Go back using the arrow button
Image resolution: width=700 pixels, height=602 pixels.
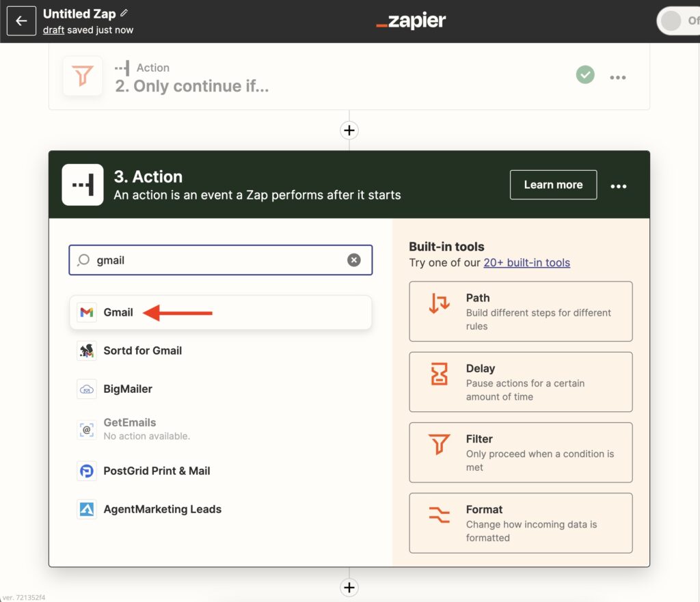pyautogui.click(x=21, y=20)
